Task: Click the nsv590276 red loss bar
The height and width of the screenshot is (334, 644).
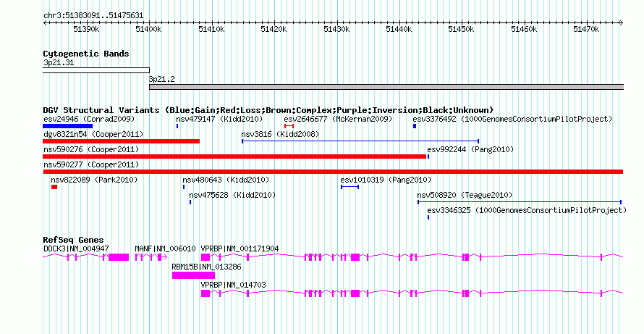Action: coord(234,156)
